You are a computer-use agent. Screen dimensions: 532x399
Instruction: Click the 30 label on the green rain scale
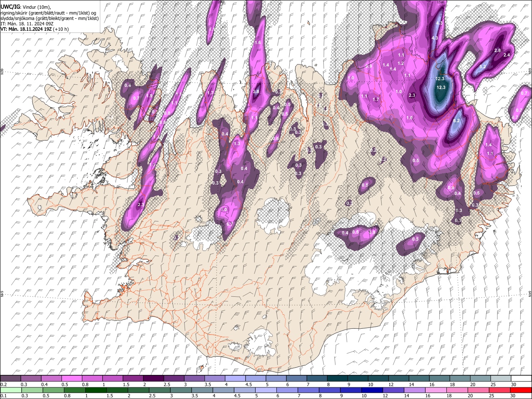point(514,396)
